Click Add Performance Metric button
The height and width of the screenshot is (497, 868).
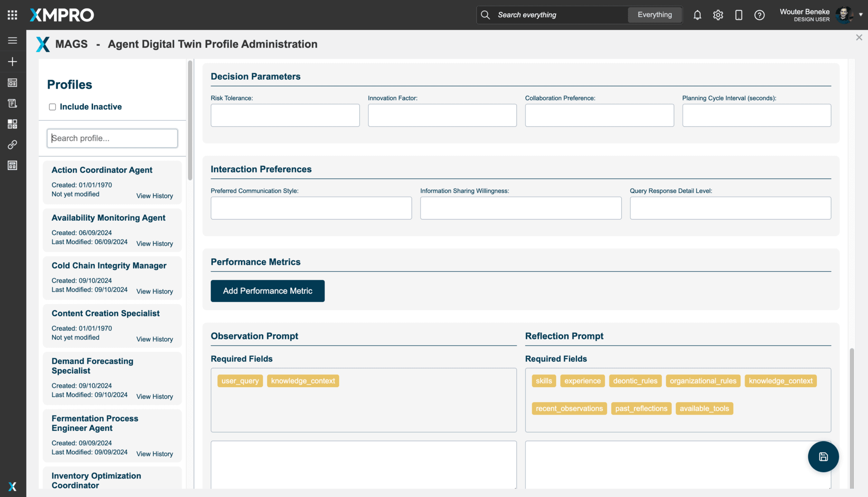click(x=267, y=291)
